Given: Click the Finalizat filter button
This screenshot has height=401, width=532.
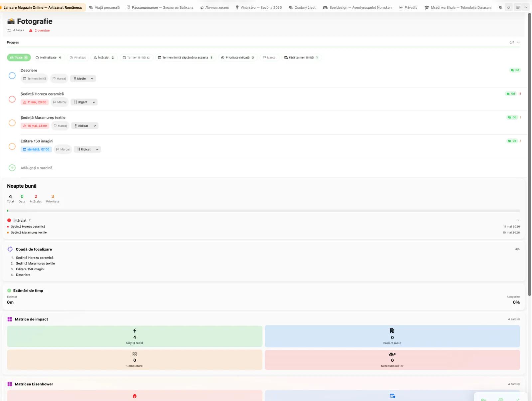Looking at the screenshot, I should tap(78, 58).
